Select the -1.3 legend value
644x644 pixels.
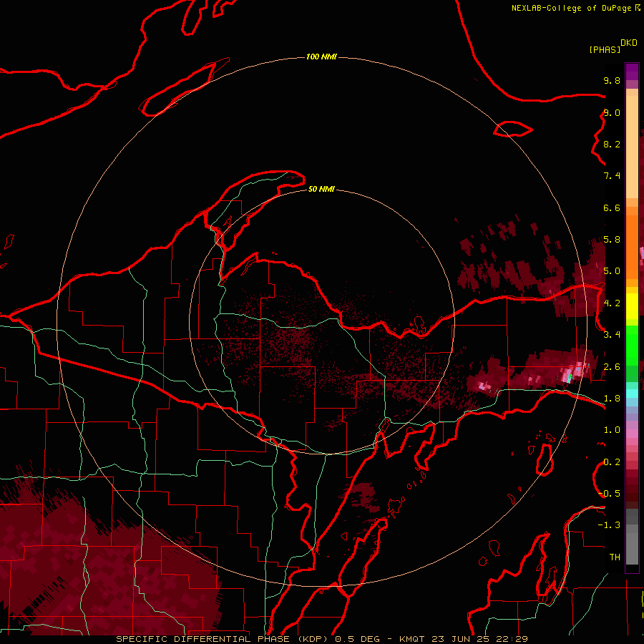point(609,525)
